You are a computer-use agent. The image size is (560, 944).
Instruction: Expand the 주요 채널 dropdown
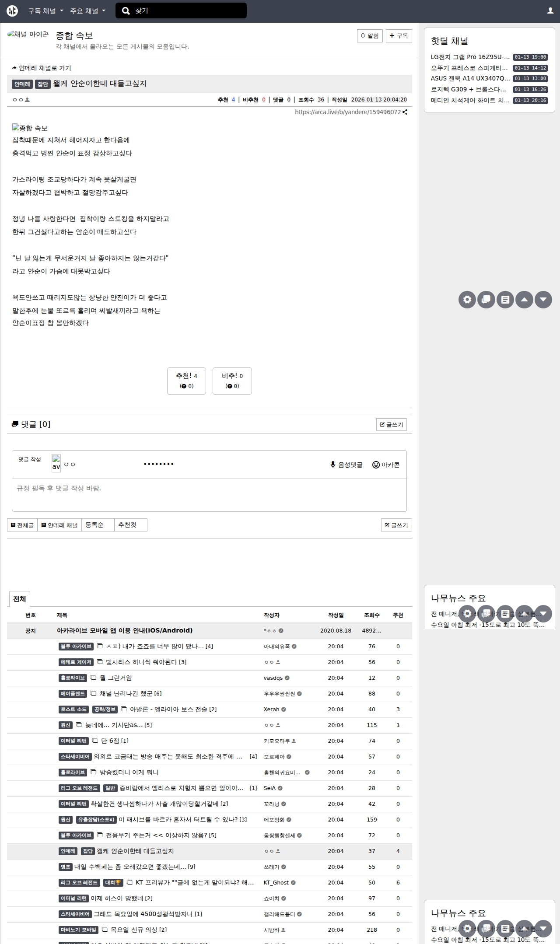88,11
